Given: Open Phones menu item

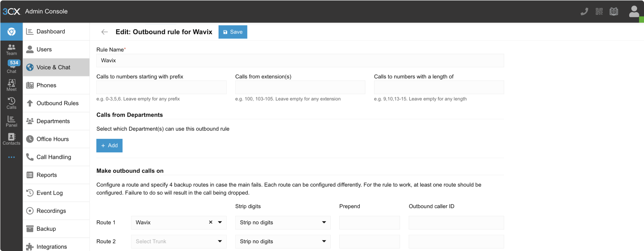Looking at the screenshot, I should 56,85.
